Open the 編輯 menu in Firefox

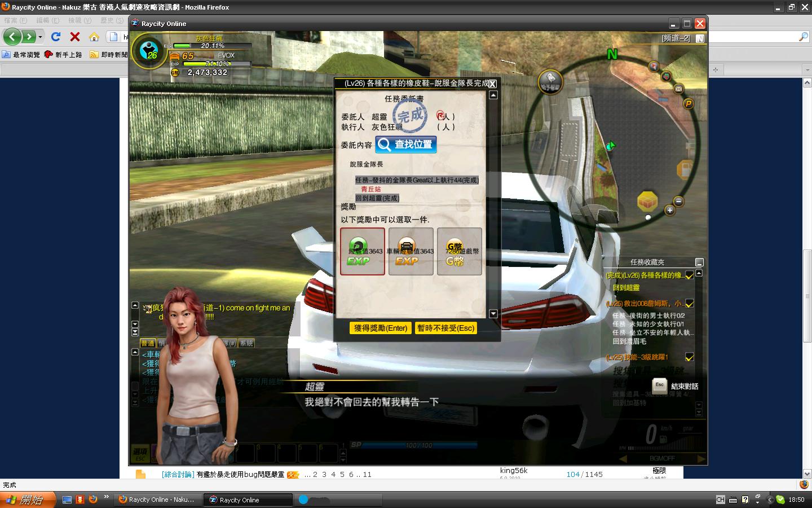pyautogui.click(x=48, y=20)
